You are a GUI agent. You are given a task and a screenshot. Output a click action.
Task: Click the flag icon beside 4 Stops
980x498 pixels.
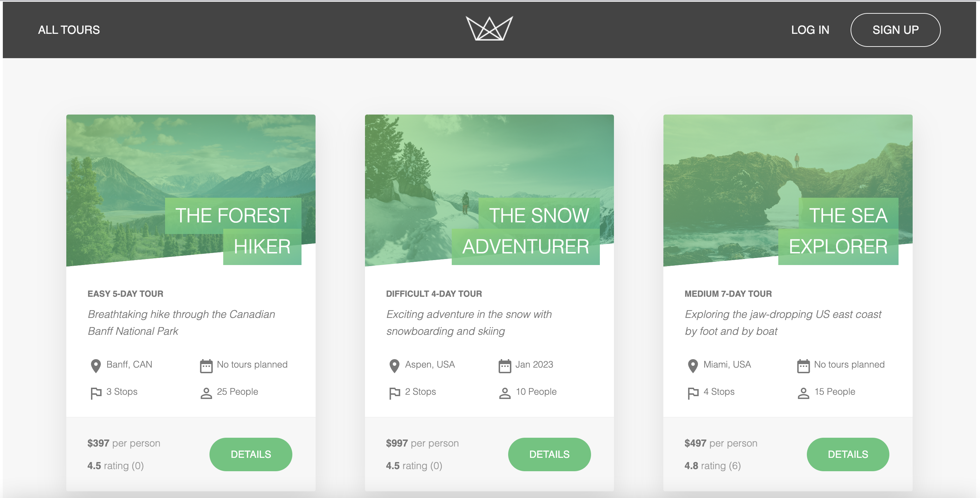(x=693, y=393)
